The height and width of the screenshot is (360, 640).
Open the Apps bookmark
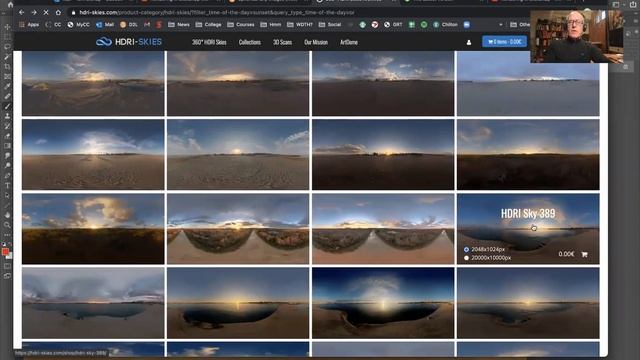pyautogui.click(x=29, y=25)
